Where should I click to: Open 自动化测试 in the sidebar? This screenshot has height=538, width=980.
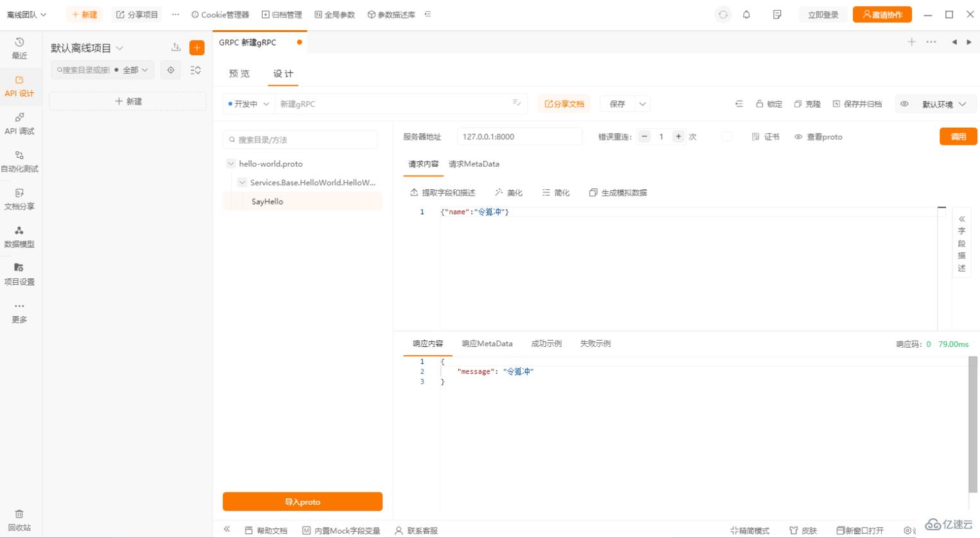(x=19, y=162)
